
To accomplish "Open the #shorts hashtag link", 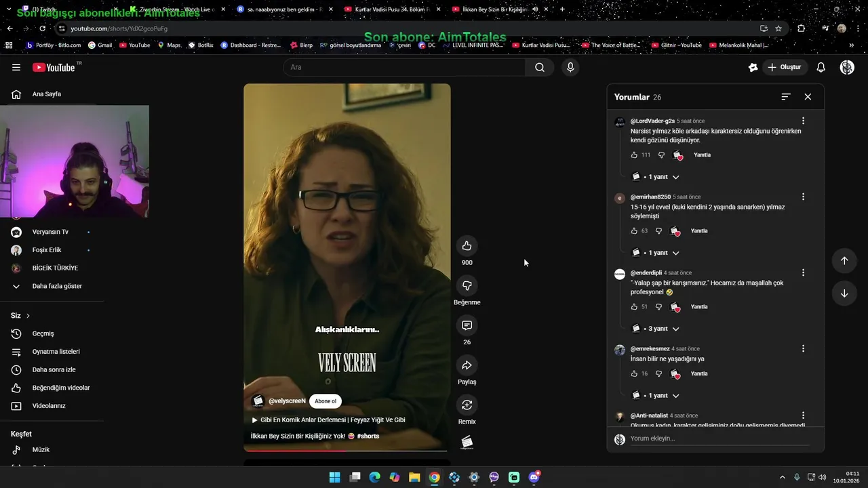I will point(368,436).
